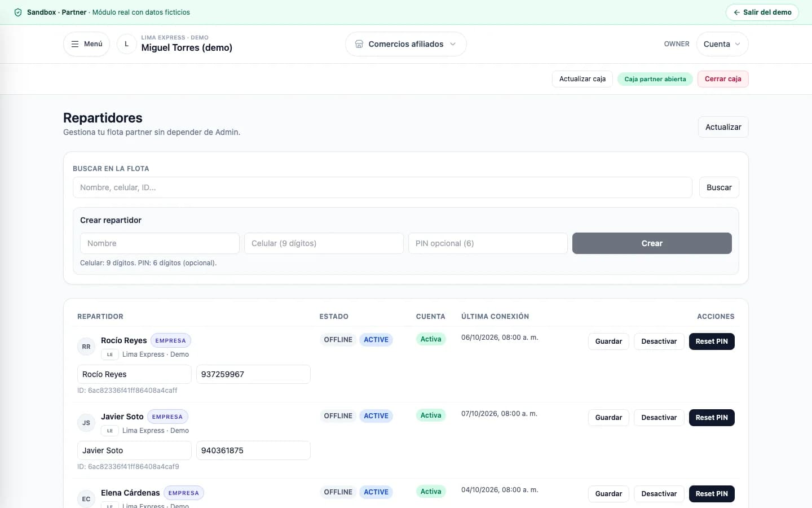This screenshot has height=508, width=812.
Task: Click the L avatar for Lima Express
Action: (126, 44)
